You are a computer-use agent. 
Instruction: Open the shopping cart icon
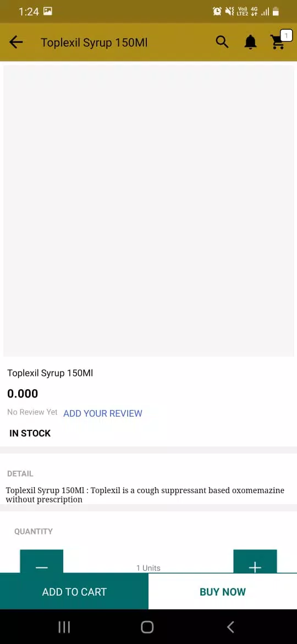click(x=278, y=42)
